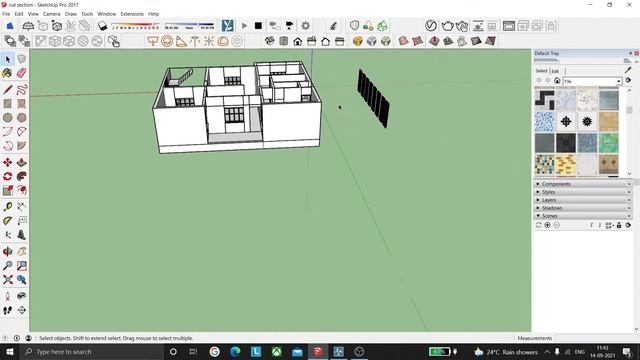Screen dimensions: 640x360
Task: Click the Zoom Extents tool
Action: [7, 280]
